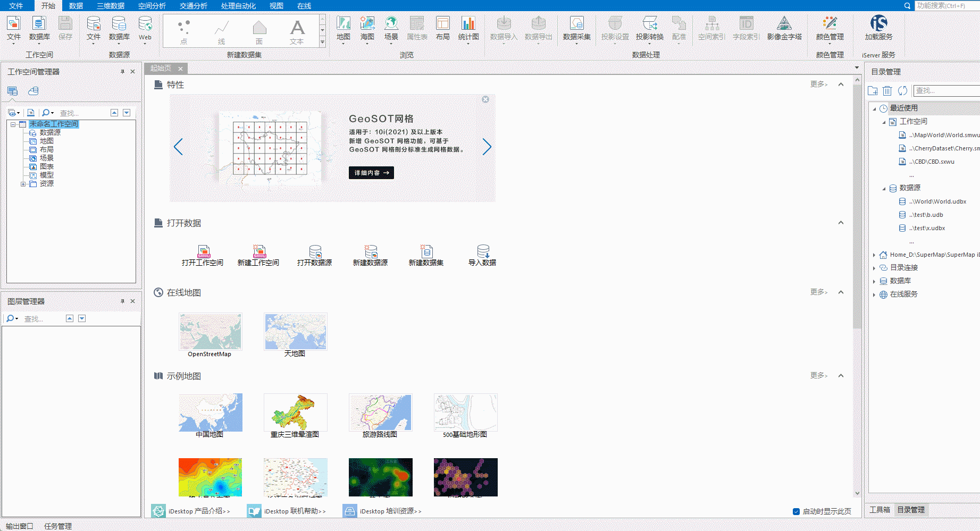
Task: Open the 天地图 online map thumbnail
Action: 295,332
